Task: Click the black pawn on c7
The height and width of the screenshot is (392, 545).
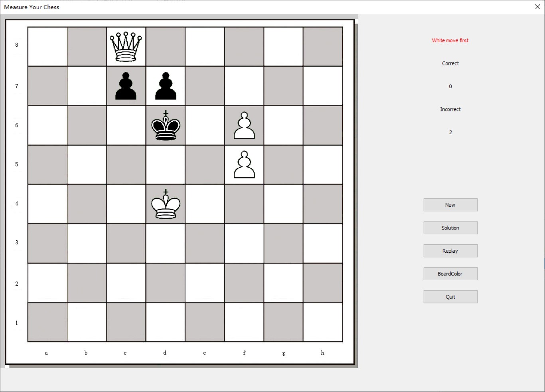Action: [126, 86]
